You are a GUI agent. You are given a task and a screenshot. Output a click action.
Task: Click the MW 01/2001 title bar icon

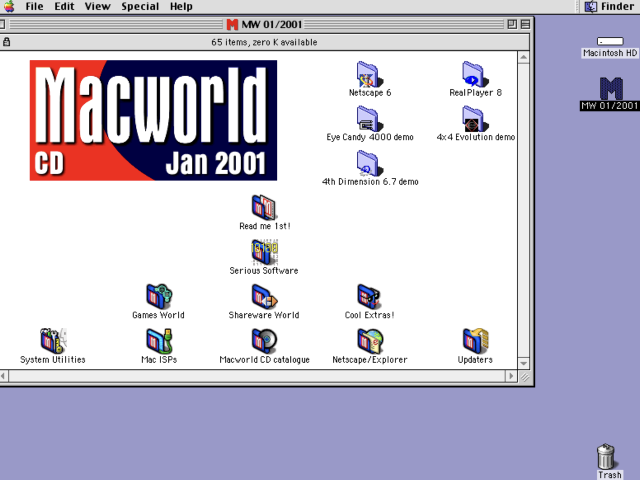point(232,24)
